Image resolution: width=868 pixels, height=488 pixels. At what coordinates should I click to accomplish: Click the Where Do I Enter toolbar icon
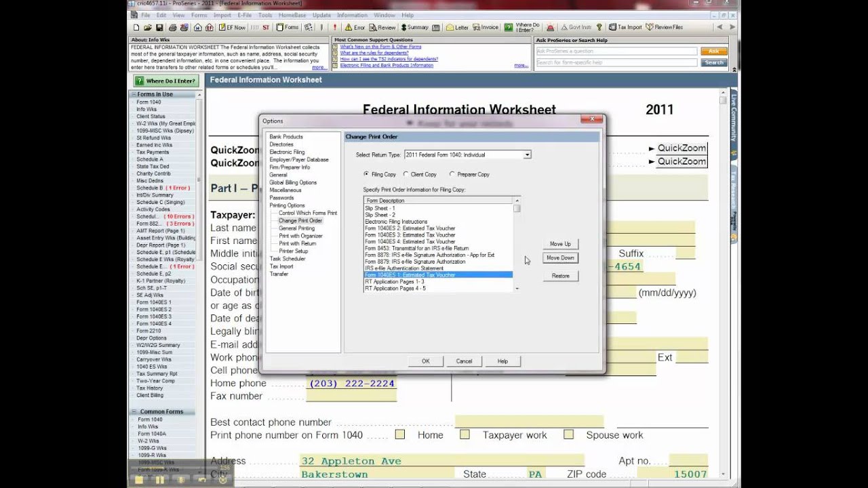(x=522, y=28)
